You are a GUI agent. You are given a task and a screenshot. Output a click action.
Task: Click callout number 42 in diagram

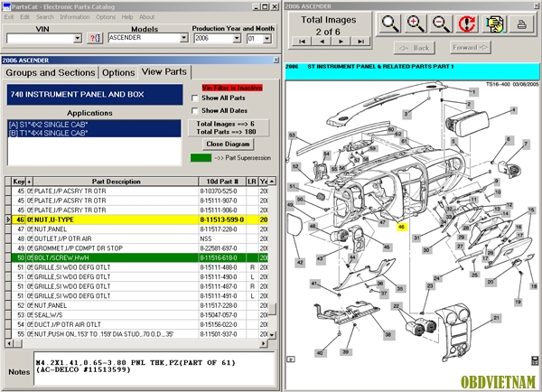pyautogui.click(x=300, y=262)
